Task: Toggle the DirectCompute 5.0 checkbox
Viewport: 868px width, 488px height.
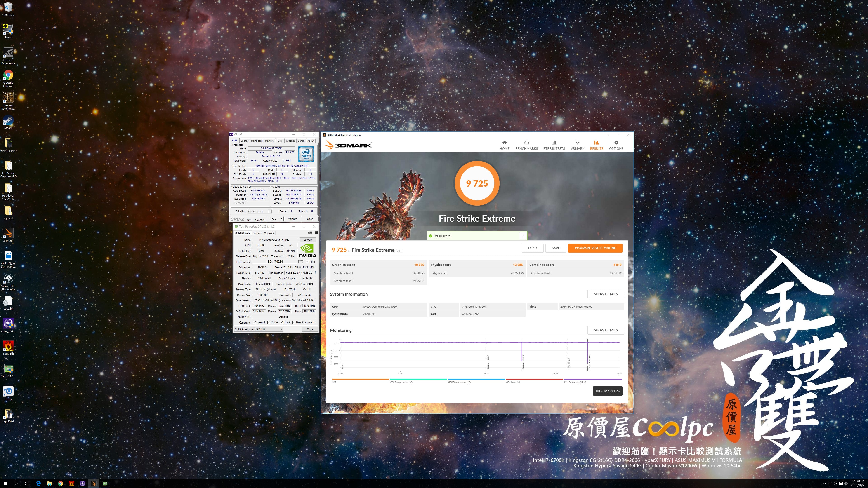Action: click(294, 322)
